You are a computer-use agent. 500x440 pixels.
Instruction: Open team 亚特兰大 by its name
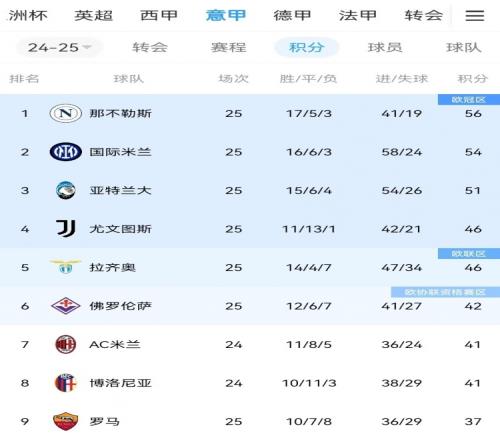click(120, 190)
